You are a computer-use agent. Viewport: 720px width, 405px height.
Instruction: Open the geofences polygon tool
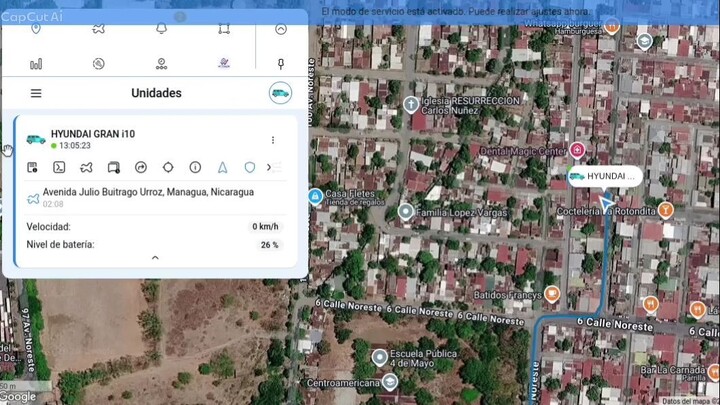(x=224, y=29)
